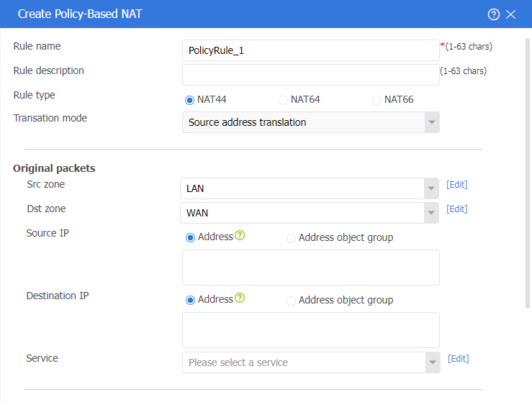Click the Edit link beside Src zone
Viewport: 532px width, 402px height.
pos(456,184)
